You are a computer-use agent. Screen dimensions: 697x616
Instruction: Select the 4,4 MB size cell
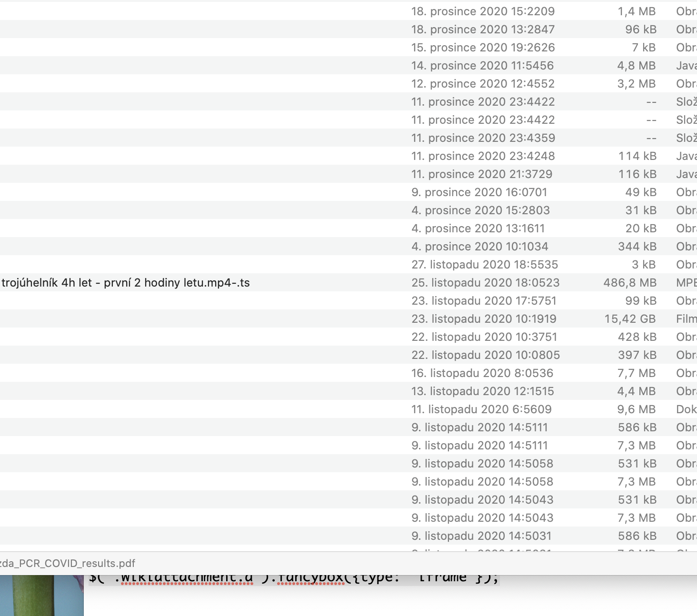point(637,391)
